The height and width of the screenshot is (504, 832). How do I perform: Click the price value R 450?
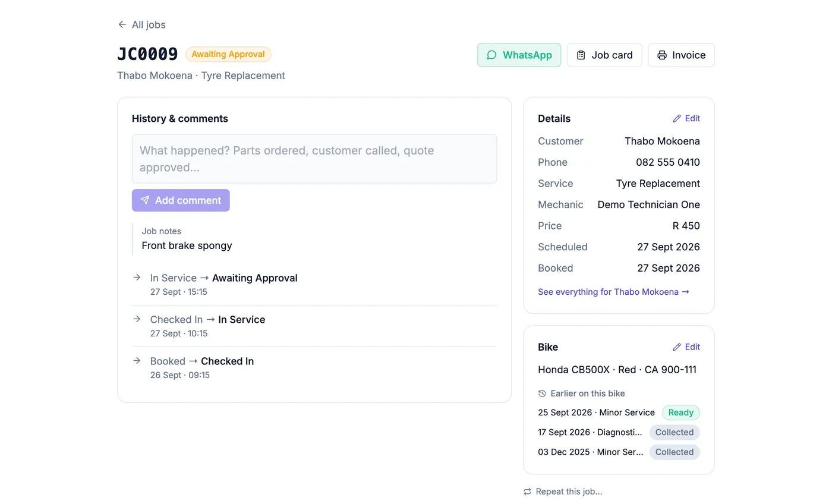(686, 226)
